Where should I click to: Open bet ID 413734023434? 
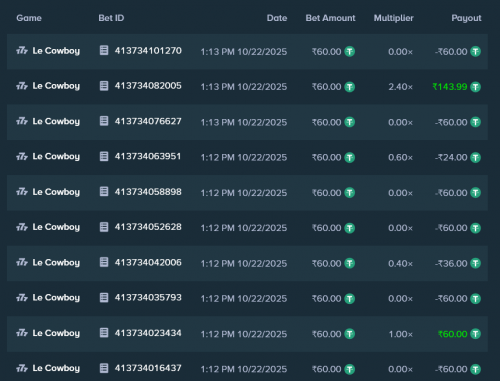pyautogui.click(x=148, y=333)
